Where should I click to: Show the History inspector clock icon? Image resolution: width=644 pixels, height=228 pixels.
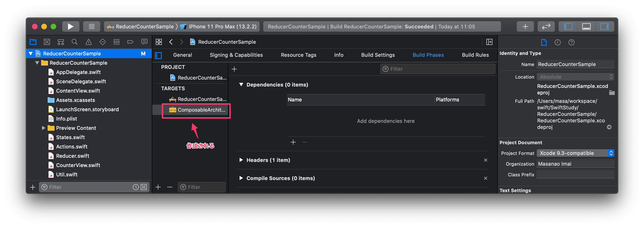click(557, 42)
